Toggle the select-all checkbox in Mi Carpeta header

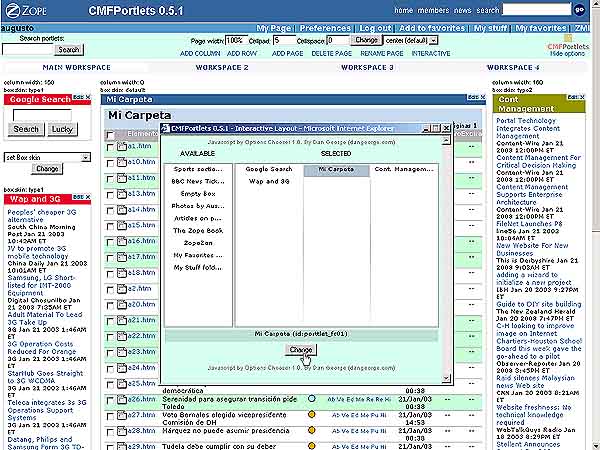(x=110, y=135)
